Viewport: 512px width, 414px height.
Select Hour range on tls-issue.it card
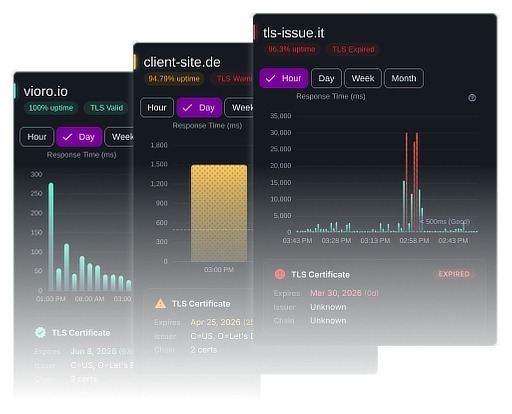[284, 78]
